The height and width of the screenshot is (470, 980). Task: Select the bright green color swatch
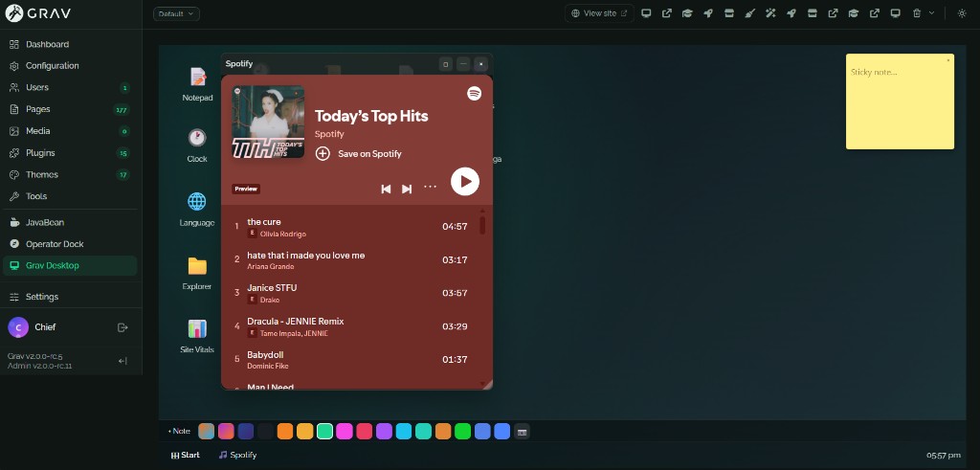point(462,432)
